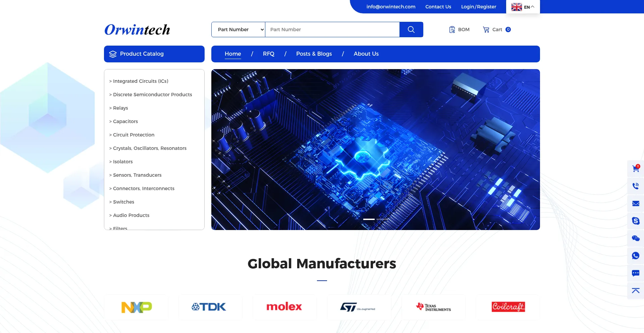Click the magnifier search button

click(x=411, y=30)
